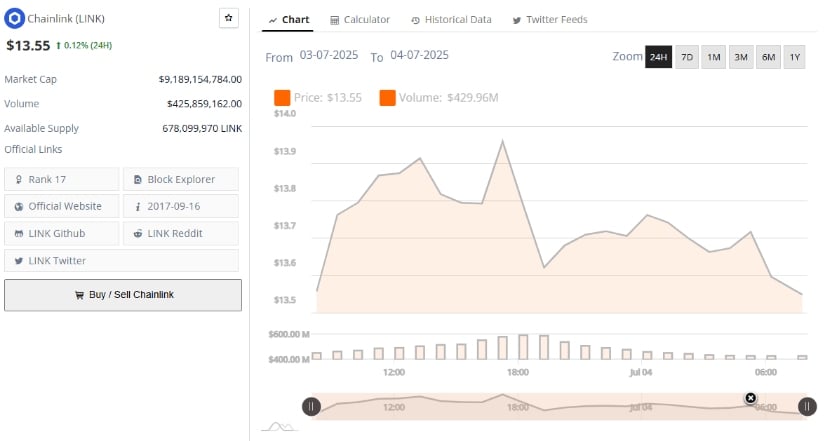Image resolution: width=825 pixels, height=441 pixels.
Task: Open the LINK Github link
Action: click(x=62, y=233)
